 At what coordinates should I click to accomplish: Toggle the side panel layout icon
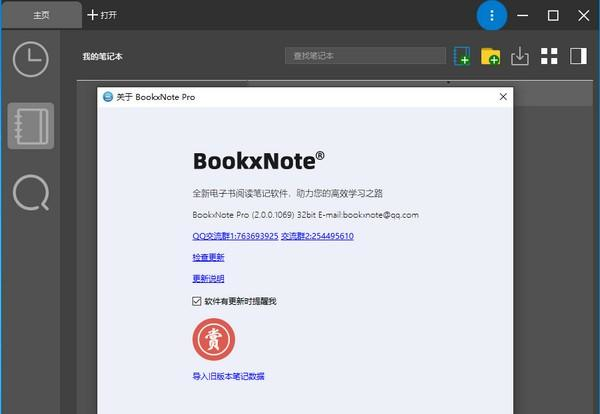tap(578, 56)
